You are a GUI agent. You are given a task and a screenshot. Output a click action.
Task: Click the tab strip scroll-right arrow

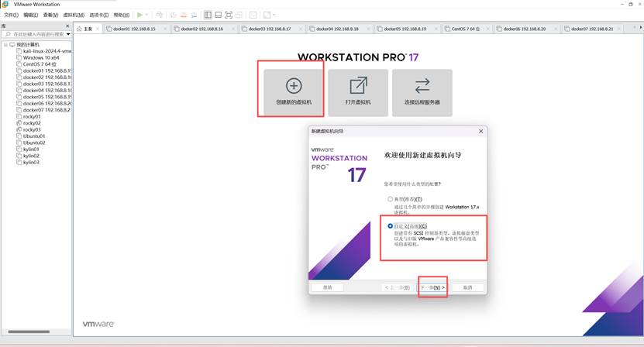pos(640,28)
